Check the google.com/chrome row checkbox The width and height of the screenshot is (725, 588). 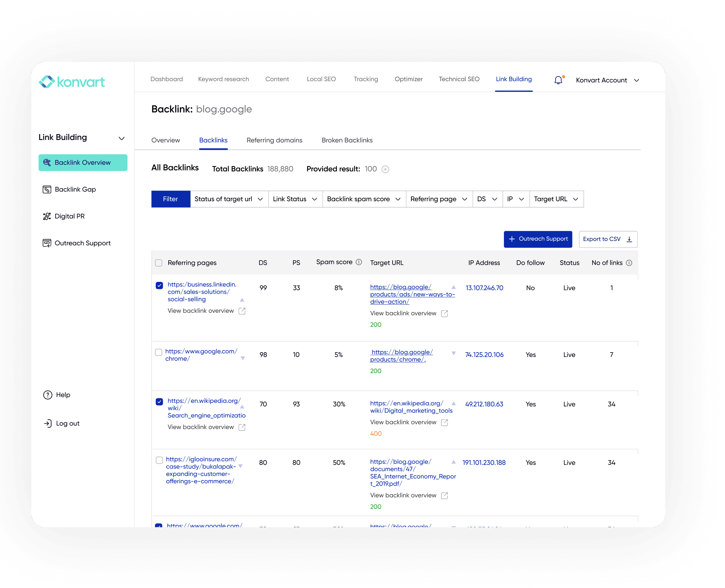coord(159,352)
